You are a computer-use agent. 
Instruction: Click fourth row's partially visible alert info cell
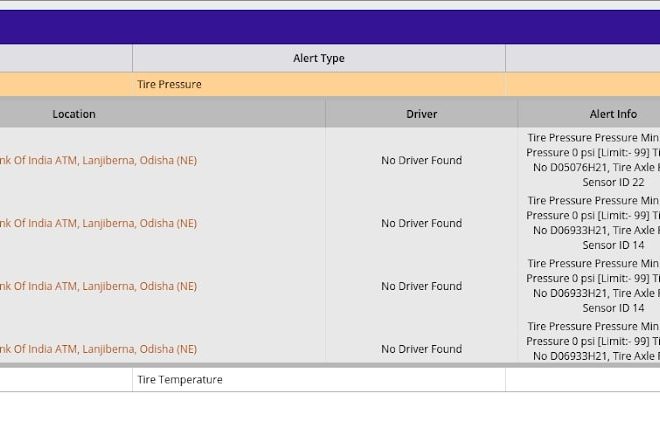click(592, 343)
